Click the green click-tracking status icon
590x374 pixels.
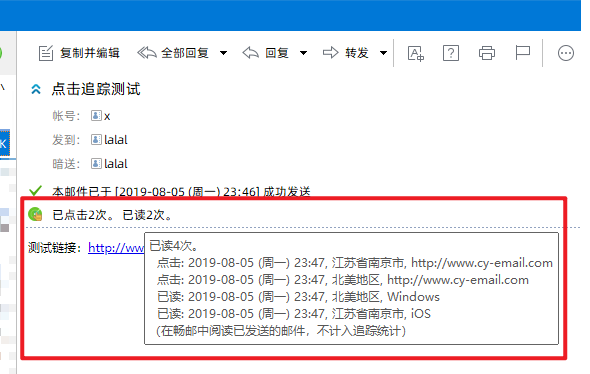point(35,214)
